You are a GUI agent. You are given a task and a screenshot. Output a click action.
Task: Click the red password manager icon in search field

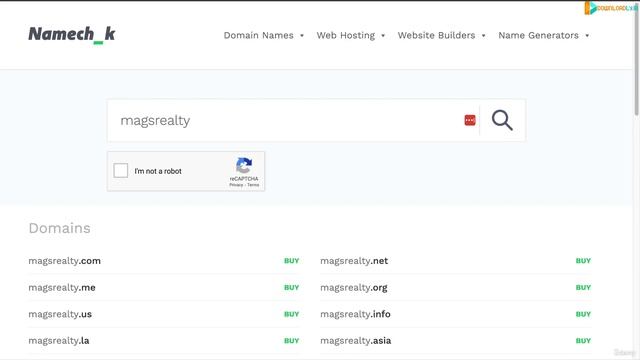pos(470,120)
